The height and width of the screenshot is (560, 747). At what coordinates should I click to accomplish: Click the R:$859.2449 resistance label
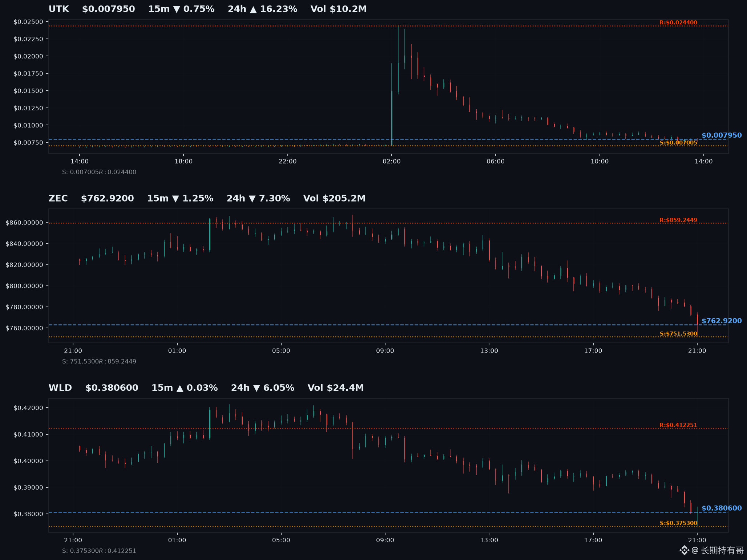(x=678, y=220)
